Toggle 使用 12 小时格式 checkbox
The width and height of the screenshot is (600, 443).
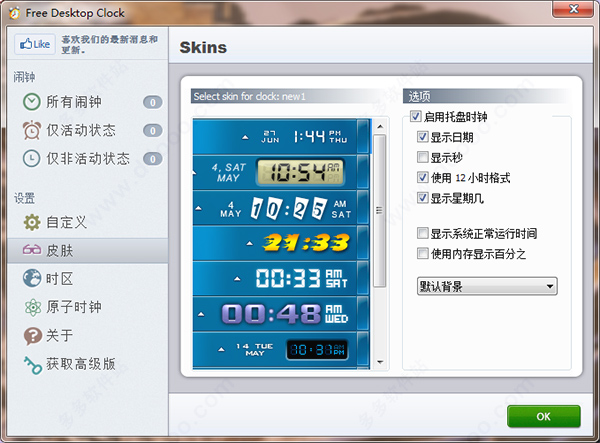(422, 177)
